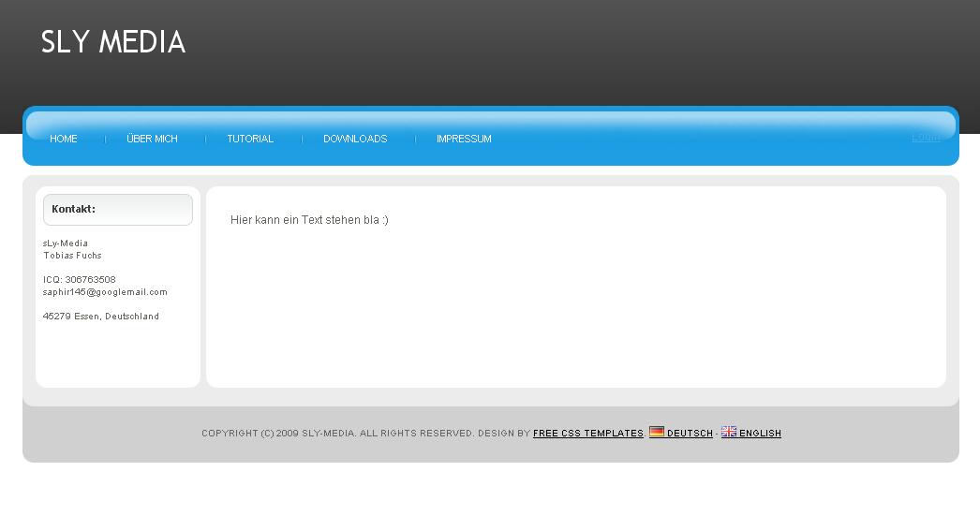Navigate to the DOWNLOADS section
Screen dimensions: 980x516
[355, 139]
